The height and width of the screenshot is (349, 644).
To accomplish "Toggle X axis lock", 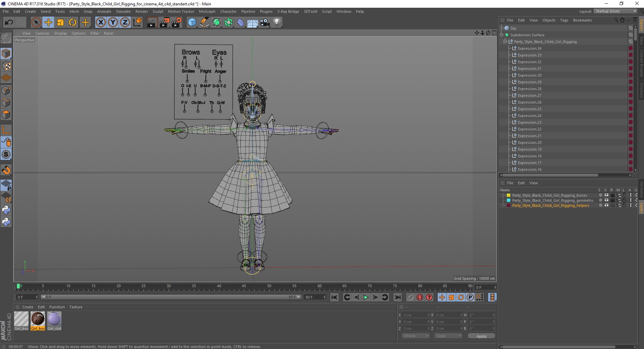I will coord(100,23).
